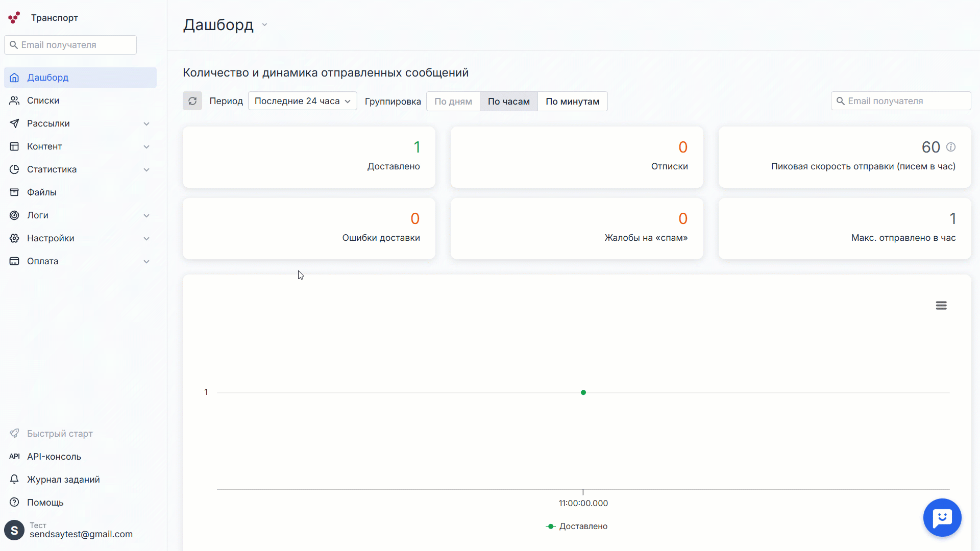Screen dimensions: 980x551
Task: Click the Файлы sidebar icon
Action: 14,192
